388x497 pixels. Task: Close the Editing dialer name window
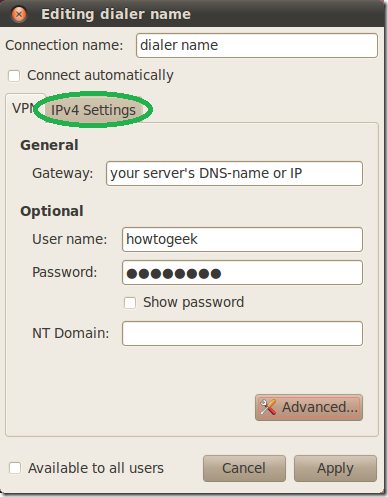(19, 14)
